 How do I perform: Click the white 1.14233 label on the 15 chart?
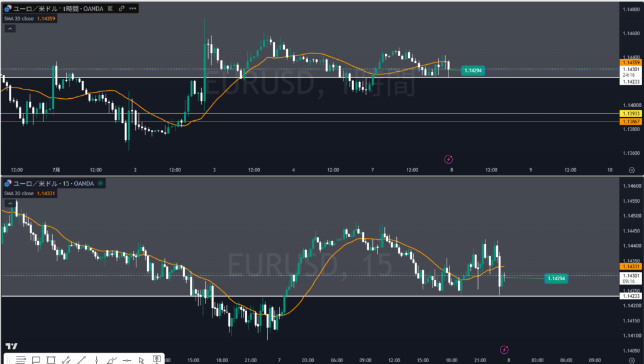point(631,296)
